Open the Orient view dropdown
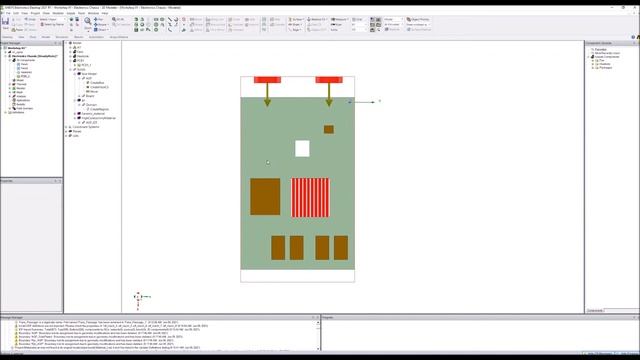Screen dimensions: 640x360 click(x=101, y=29)
